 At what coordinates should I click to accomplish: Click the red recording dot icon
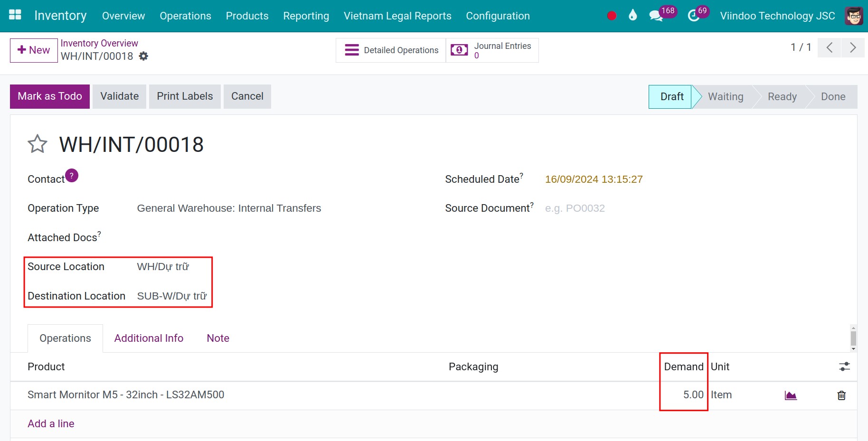pos(612,16)
